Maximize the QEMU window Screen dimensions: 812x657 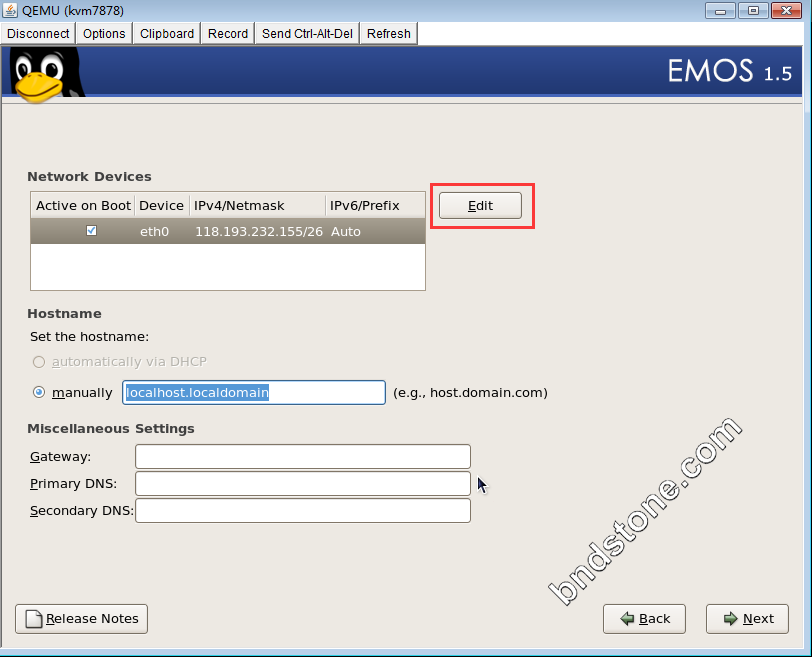[x=753, y=10]
